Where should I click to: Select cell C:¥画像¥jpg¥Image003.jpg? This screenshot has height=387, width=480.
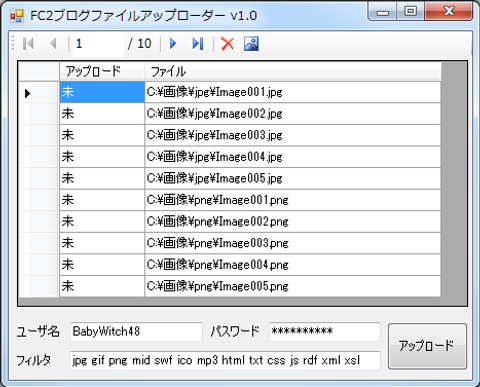click(x=293, y=135)
